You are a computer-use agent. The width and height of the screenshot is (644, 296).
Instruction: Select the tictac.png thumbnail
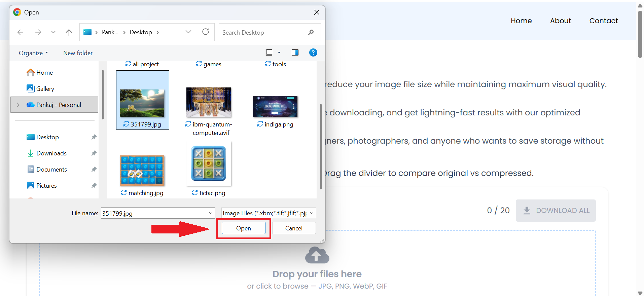pos(209,163)
